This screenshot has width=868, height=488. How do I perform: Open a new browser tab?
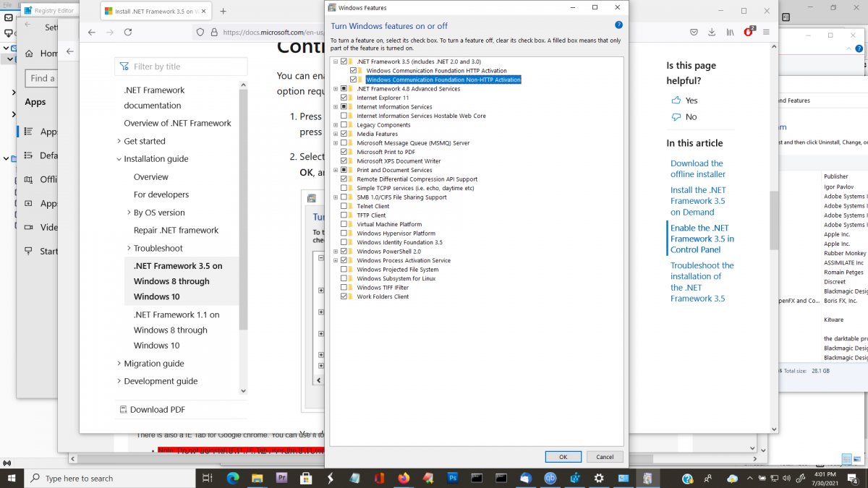pyautogui.click(x=223, y=12)
